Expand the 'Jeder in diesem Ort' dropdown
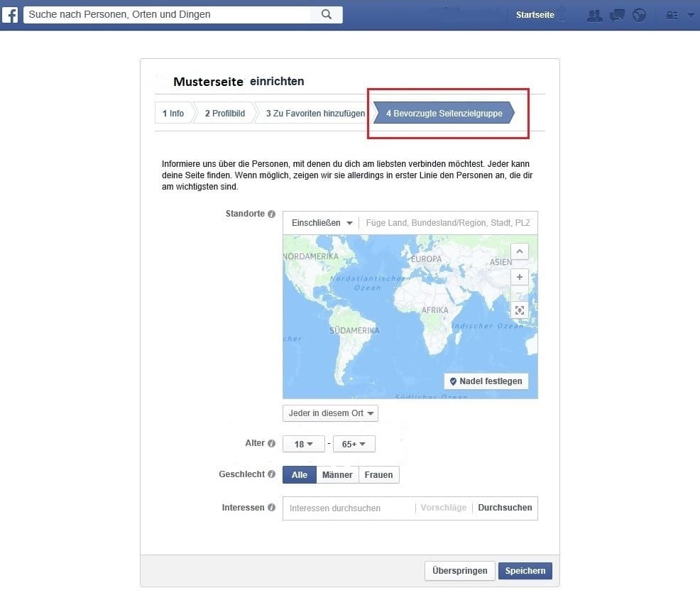 click(x=330, y=413)
